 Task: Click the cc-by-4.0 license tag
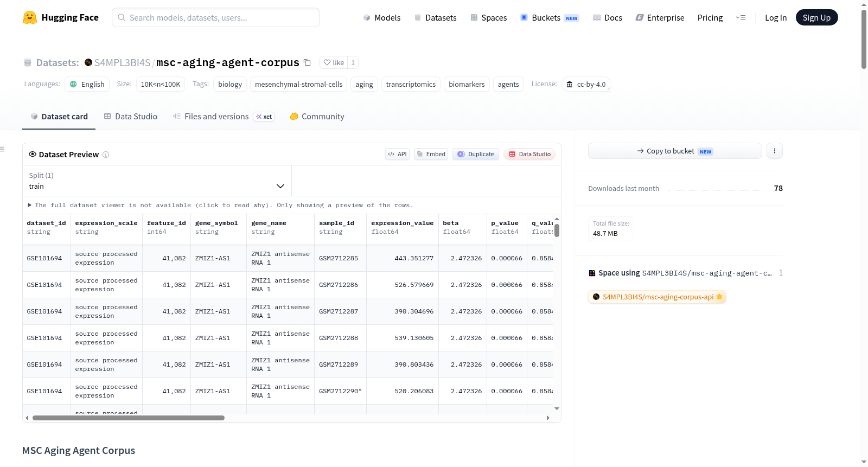coord(586,84)
